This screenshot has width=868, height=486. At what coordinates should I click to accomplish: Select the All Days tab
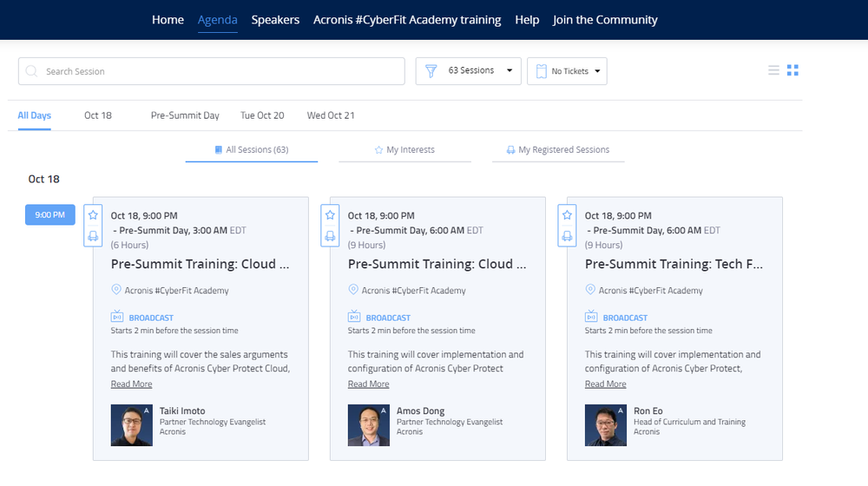coord(35,115)
